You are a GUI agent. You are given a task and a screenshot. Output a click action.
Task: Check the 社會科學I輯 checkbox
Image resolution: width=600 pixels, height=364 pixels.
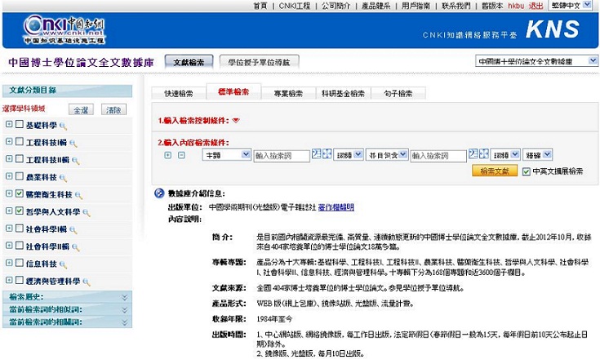[x=19, y=229]
